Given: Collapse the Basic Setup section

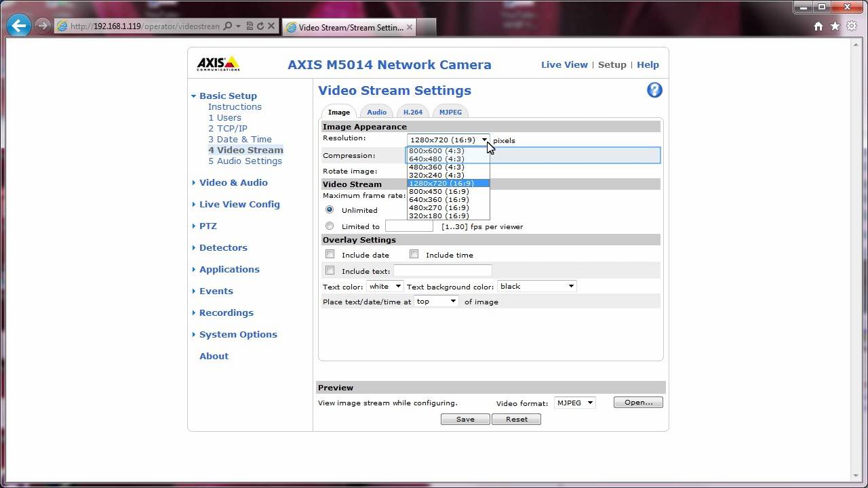Looking at the screenshot, I should point(228,96).
